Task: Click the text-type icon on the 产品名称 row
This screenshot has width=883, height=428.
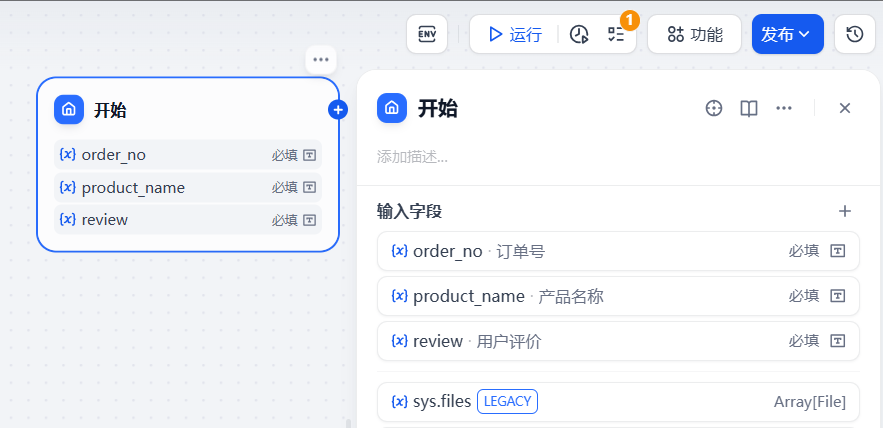Action: [x=838, y=296]
